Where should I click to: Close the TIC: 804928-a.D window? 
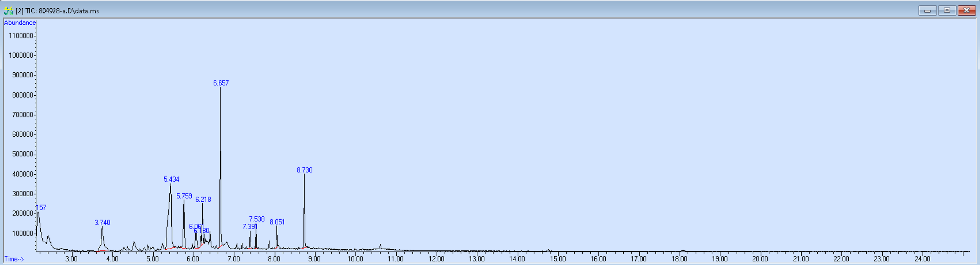click(x=967, y=11)
